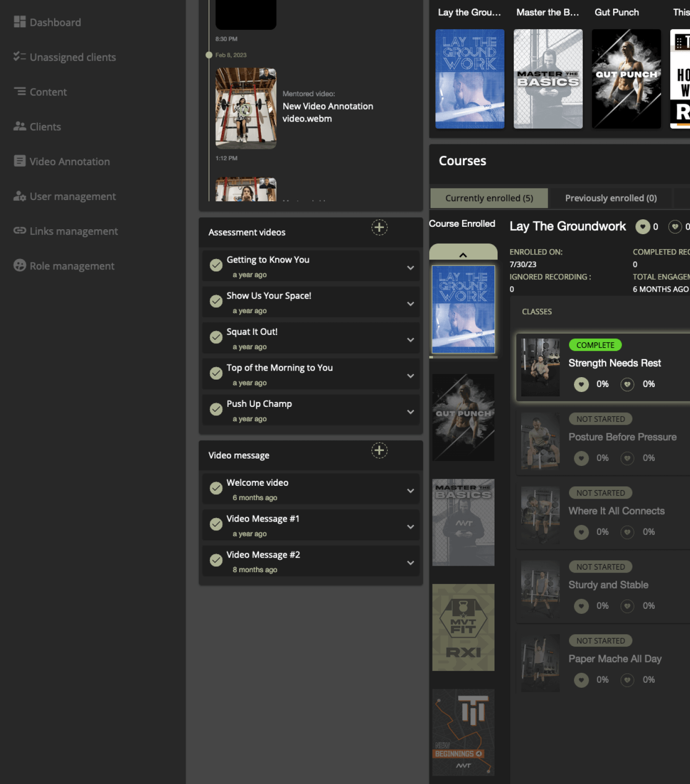Go to User management
Screen dimensions: 690x784
[x=64, y=196]
